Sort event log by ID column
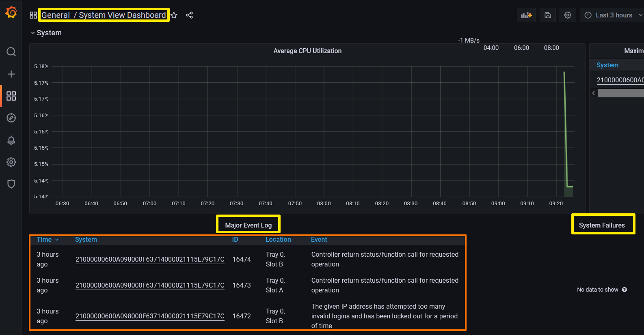Viewport: 644px width, 335px height. point(235,240)
